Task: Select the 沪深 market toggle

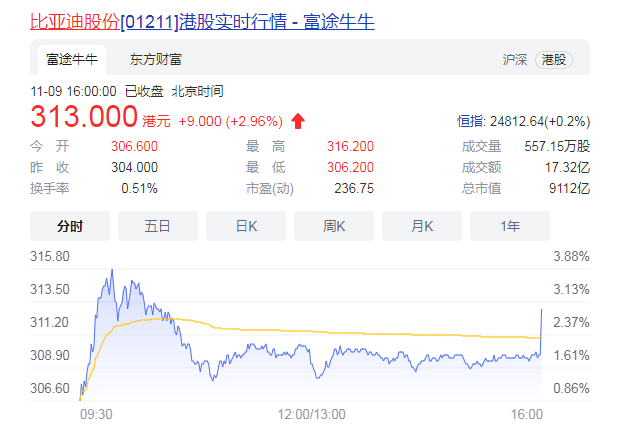Action: pyautogui.click(x=515, y=60)
